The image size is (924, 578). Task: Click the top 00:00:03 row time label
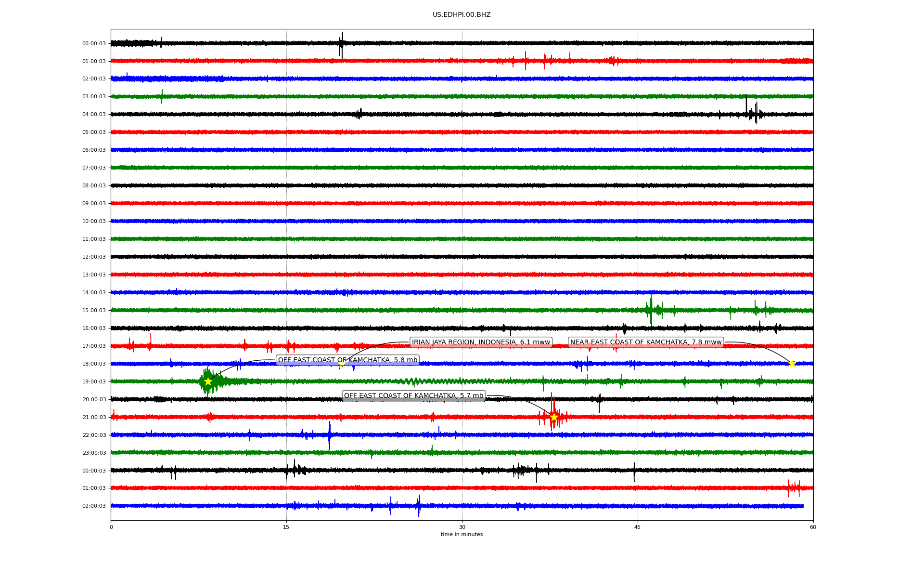94,44
